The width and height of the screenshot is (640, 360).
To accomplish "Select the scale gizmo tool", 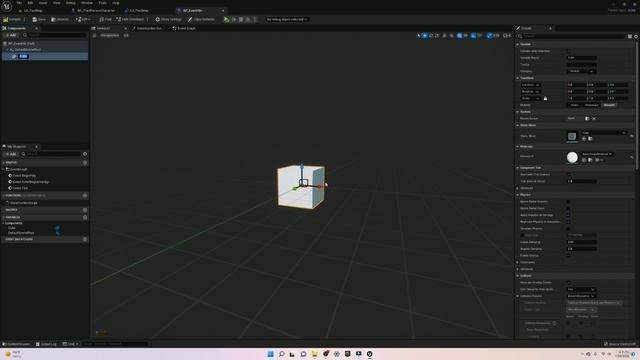I will 437,36.
